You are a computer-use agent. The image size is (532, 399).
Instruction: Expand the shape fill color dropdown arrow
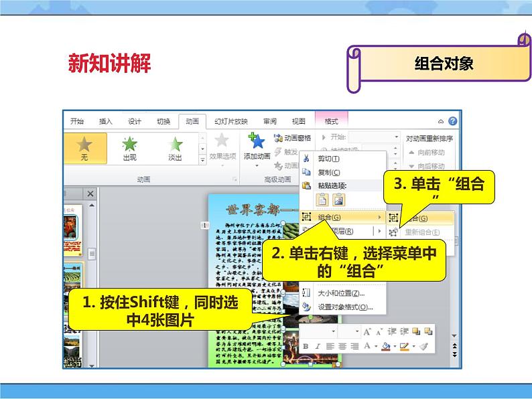tap(395, 347)
